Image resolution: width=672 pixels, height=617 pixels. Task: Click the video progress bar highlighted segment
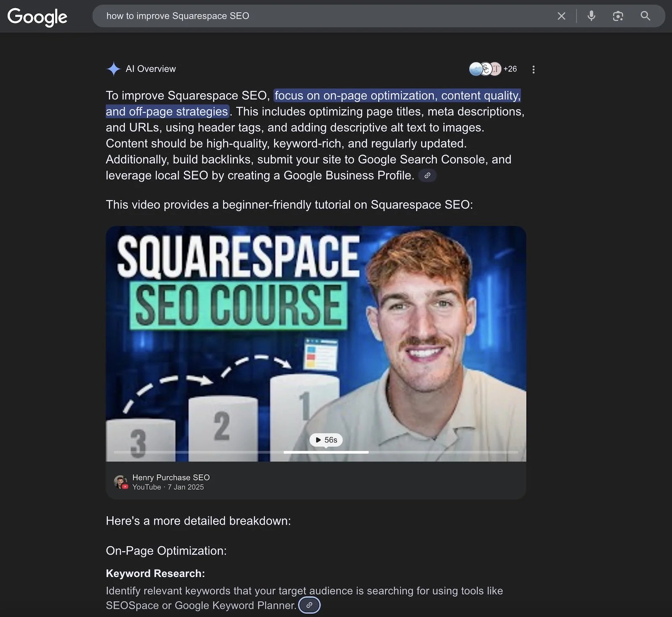[x=326, y=452]
